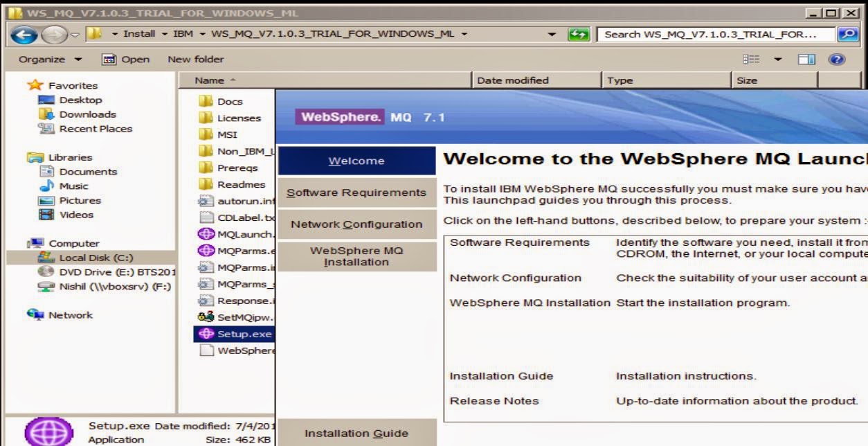Select the Non_IBM_L folder in list

(236, 151)
